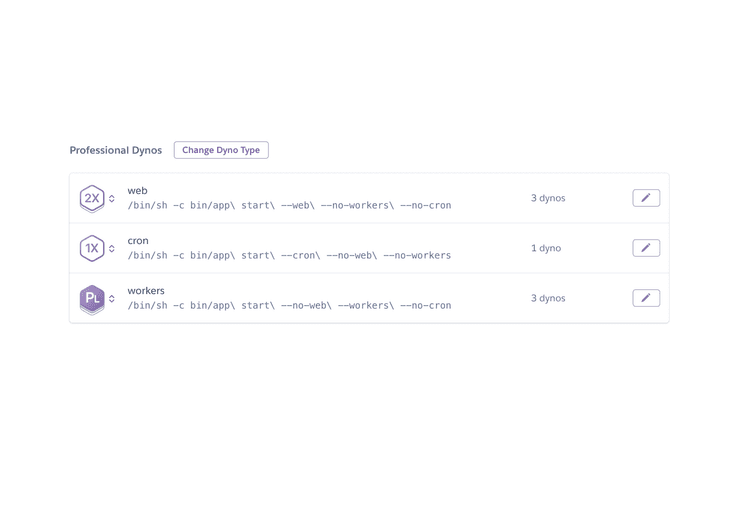The image size is (750, 512).
Task: Click the cron process name
Action: pos(138,241)
